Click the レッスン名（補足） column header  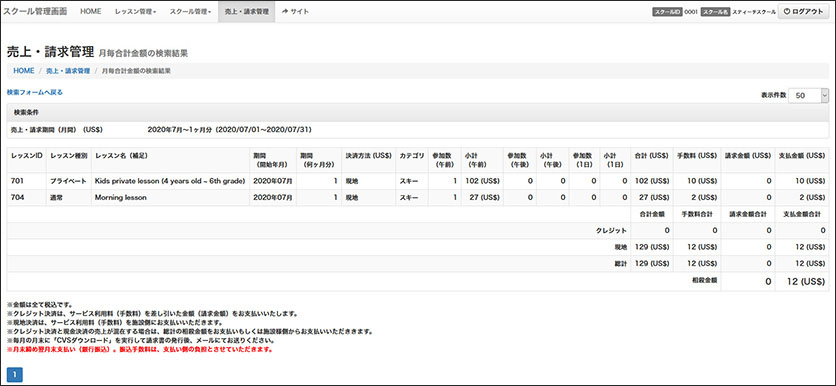[x=170, y=159]
